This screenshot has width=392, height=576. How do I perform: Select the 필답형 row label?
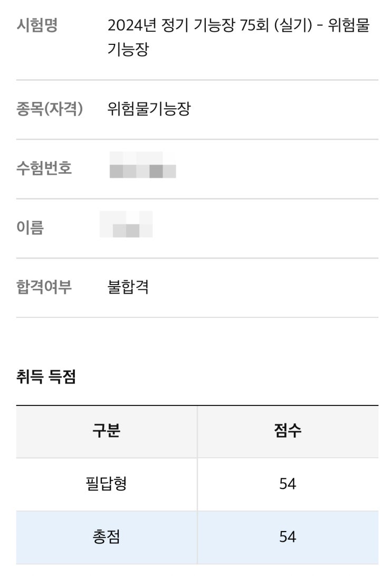(107, 484)
